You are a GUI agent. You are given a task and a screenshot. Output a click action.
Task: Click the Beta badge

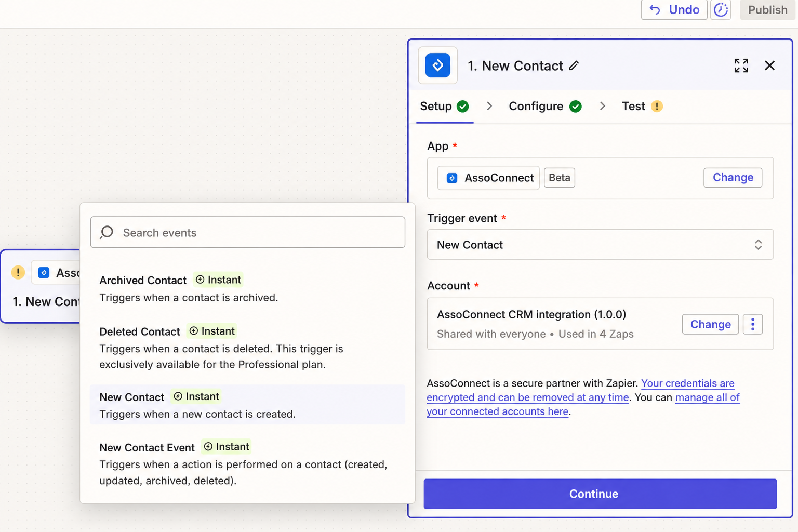560,178
